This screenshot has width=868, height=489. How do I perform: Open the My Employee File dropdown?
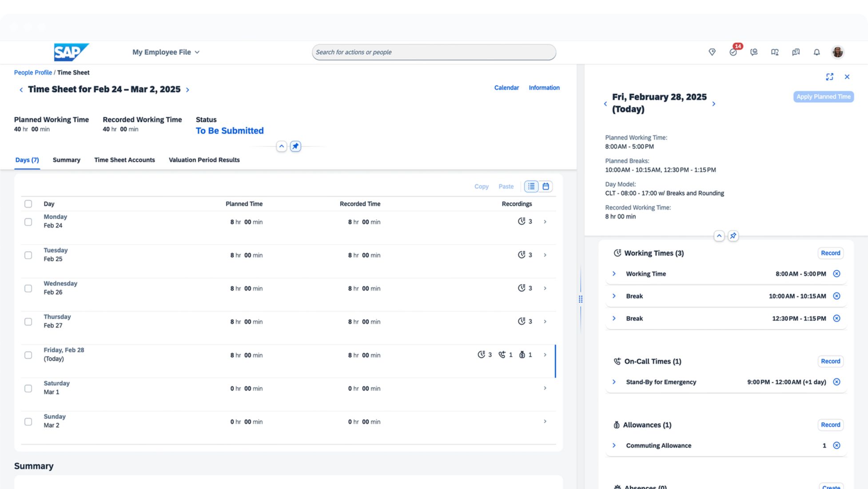(166, 52)
